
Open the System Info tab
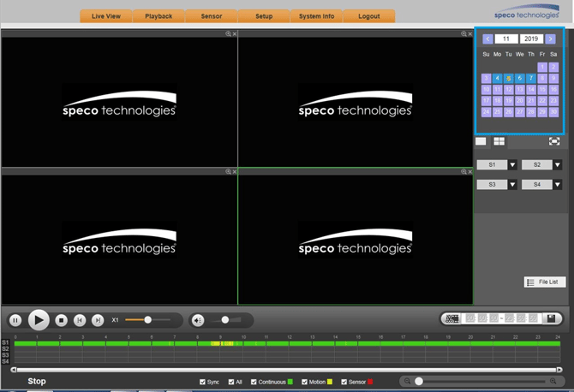pyautogui.click(x=316, y=16)
